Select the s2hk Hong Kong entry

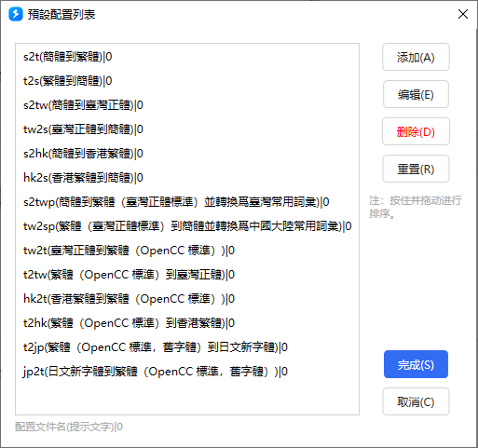187,154
